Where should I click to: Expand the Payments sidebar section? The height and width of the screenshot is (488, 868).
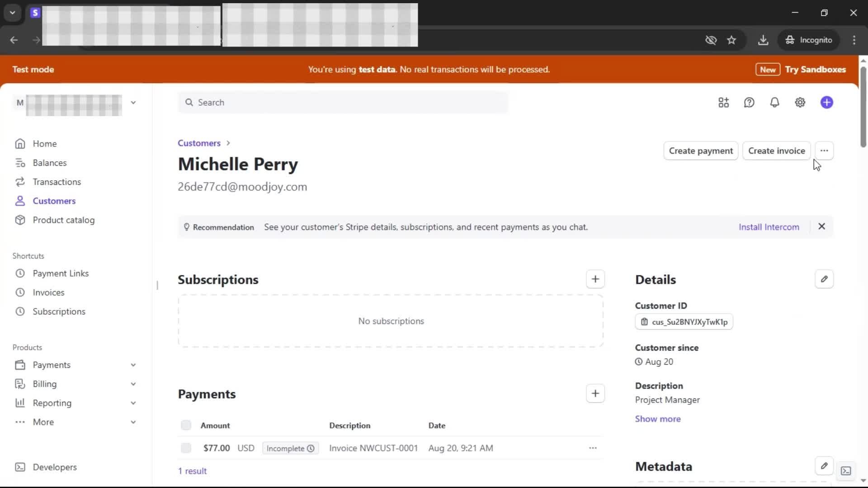pyautogui.click(x=133, y=365)
